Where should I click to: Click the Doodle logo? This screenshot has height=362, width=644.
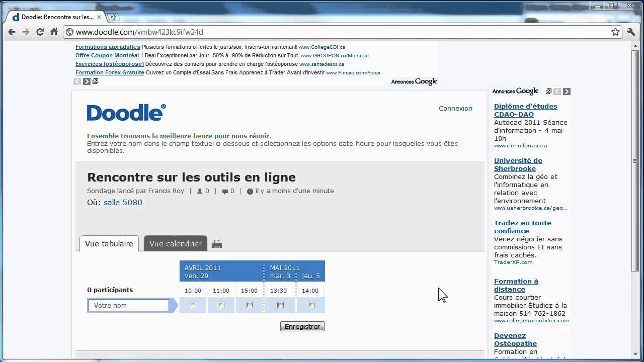coord(126,113)
